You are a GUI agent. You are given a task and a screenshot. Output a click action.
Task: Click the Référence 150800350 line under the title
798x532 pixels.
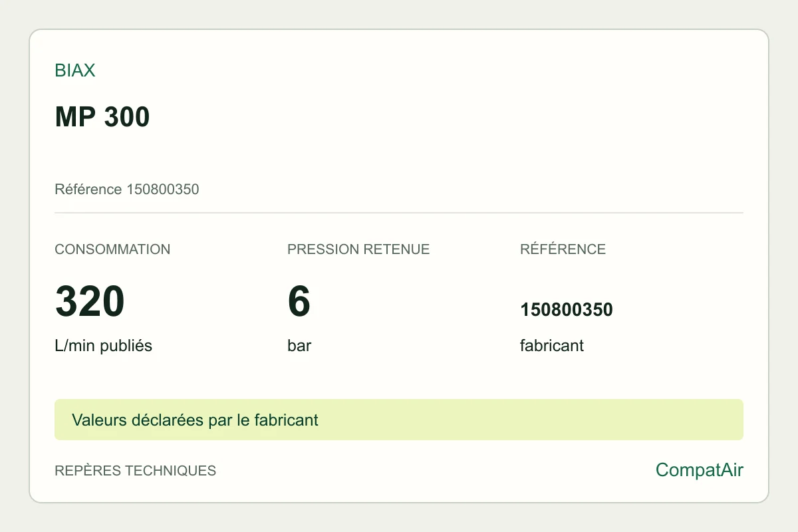(x=127, y=190)
